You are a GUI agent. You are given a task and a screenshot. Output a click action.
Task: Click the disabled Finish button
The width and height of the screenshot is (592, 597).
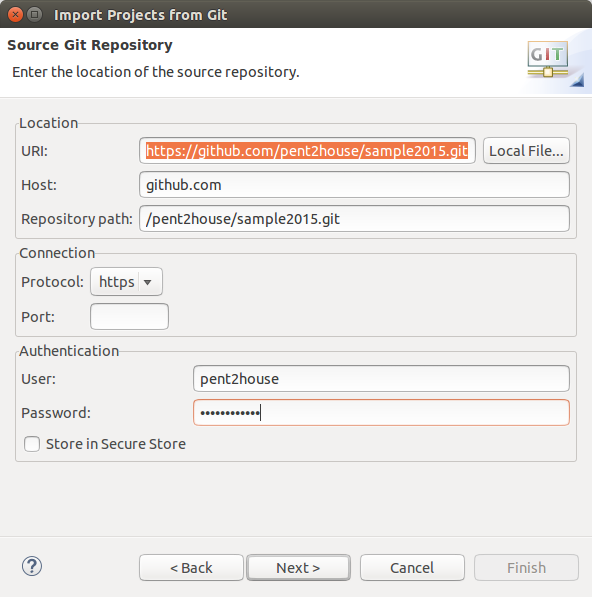(526, 568)
